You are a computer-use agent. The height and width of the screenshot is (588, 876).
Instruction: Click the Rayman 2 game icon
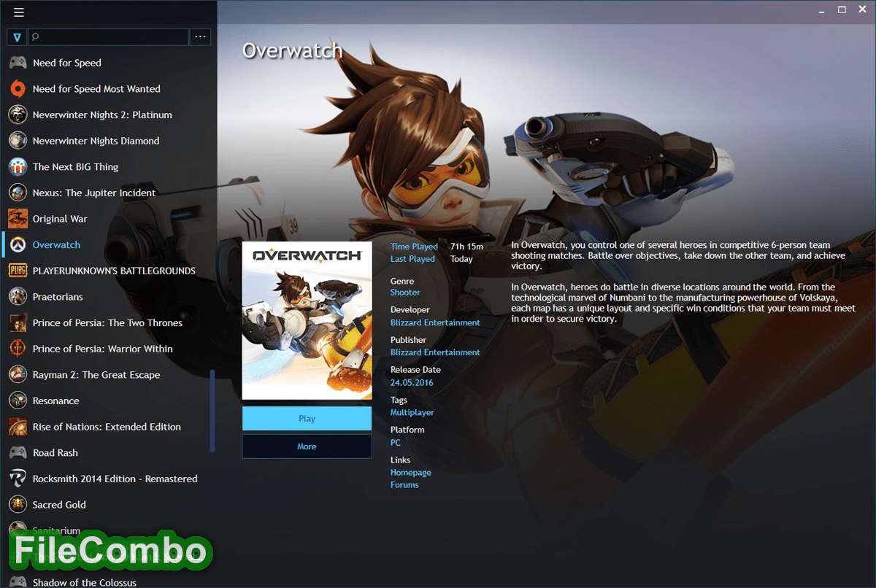[18, 375]
